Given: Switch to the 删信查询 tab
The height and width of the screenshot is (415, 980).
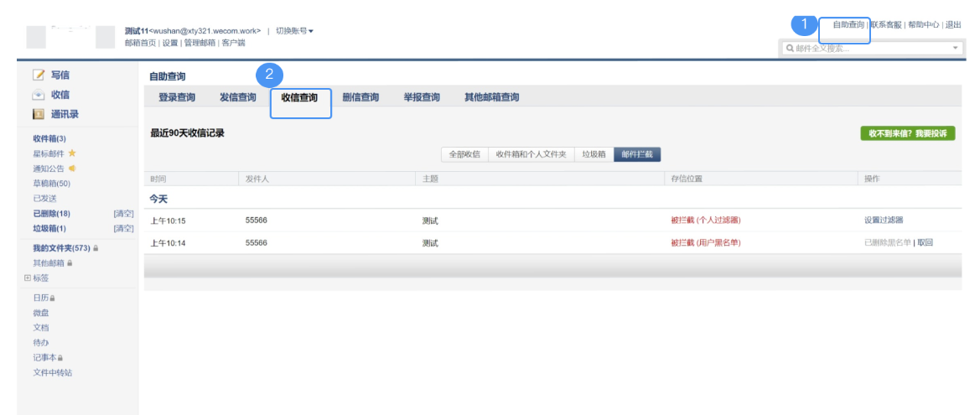Looking at the screenshot, I should click(x=360, y=97).
